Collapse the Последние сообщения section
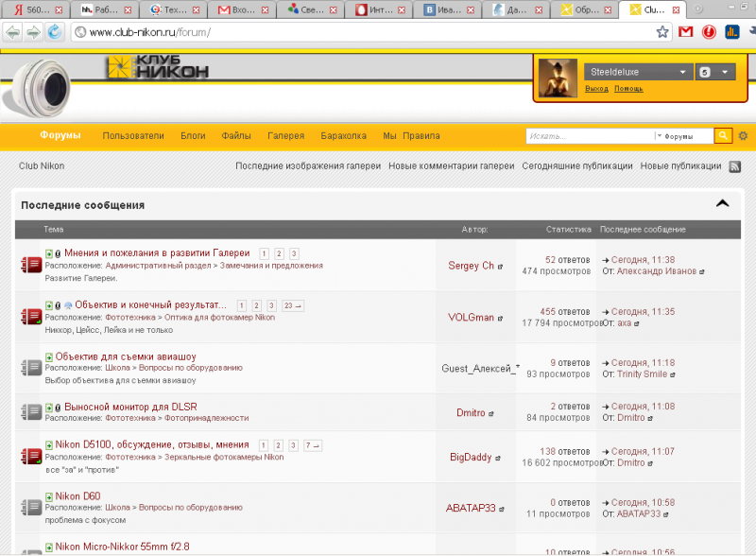This screenshot has height=556, width=756. pyautogui.click(x=722, y=203)
